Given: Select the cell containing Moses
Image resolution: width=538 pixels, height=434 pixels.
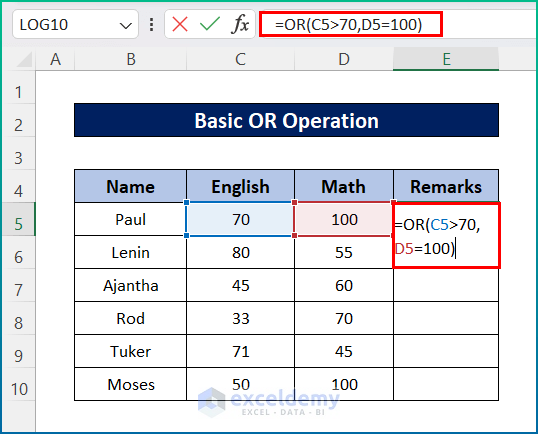Looking at the screenshot, I should click(130, 384).
